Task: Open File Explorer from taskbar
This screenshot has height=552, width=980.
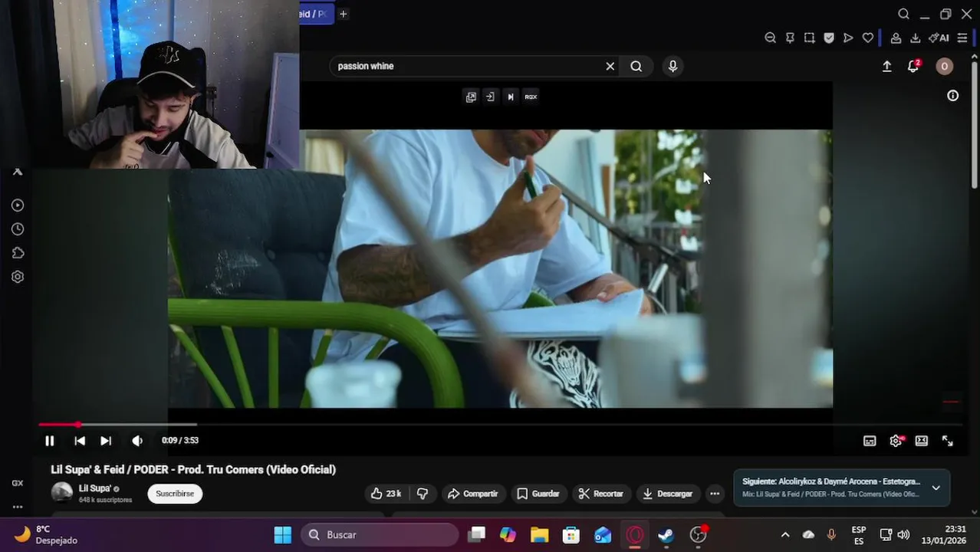Action: coord(539,534)
